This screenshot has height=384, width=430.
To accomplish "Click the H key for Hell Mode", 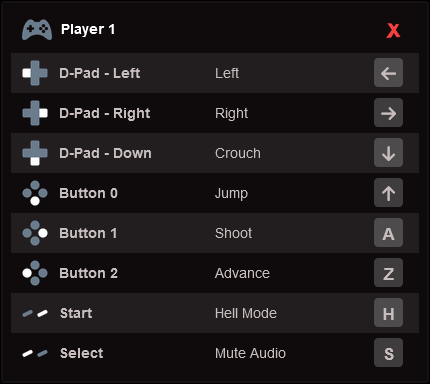I will pos(388,313).
